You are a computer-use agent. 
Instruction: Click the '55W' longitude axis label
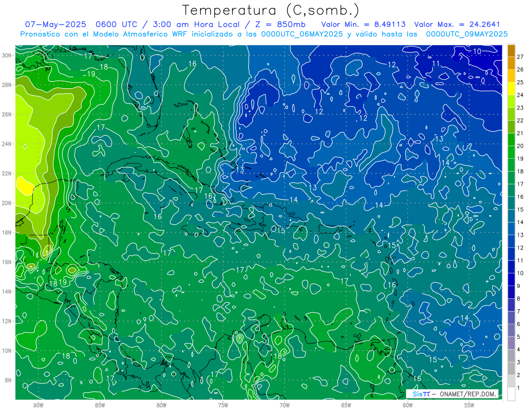point(469,405)
